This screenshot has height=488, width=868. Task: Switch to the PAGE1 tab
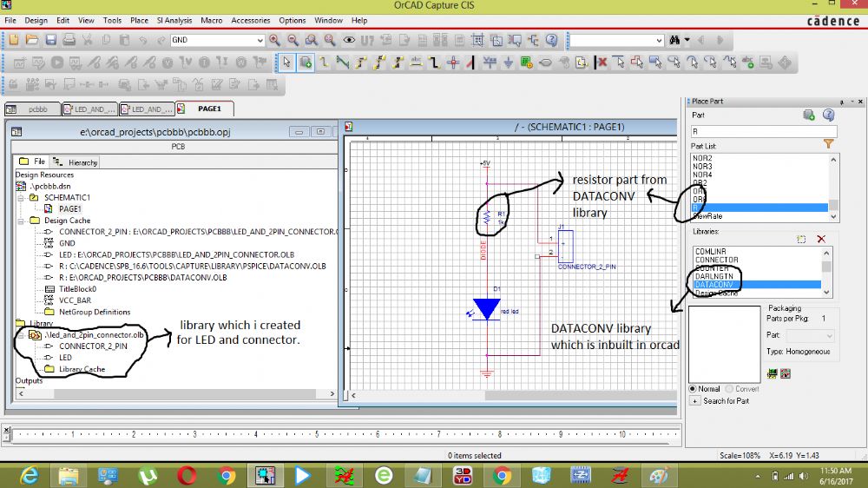click(205, 109)
